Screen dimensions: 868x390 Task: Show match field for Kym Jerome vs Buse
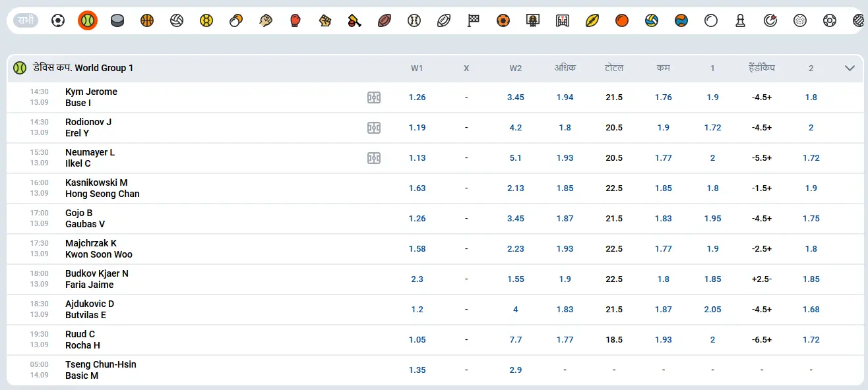[x=374, y=97]
